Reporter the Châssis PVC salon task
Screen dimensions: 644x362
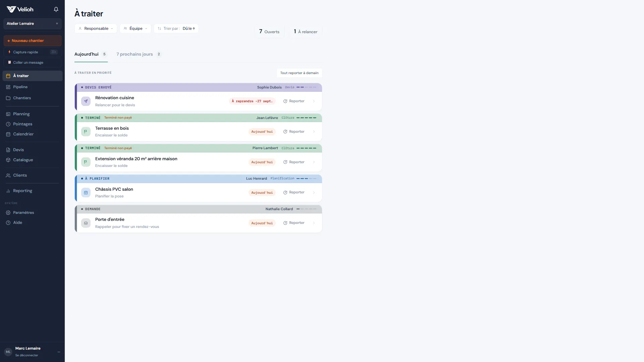[x=294, y=192]
